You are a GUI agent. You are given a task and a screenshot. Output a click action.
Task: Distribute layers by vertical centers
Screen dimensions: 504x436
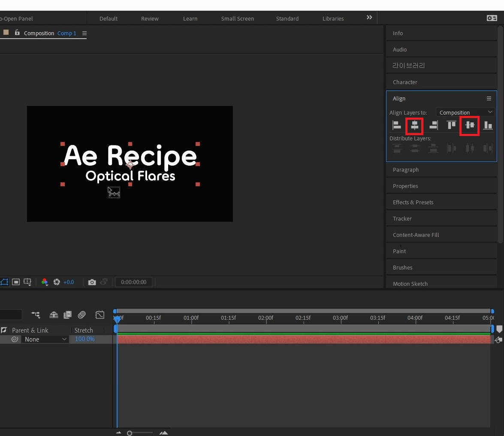415,148
